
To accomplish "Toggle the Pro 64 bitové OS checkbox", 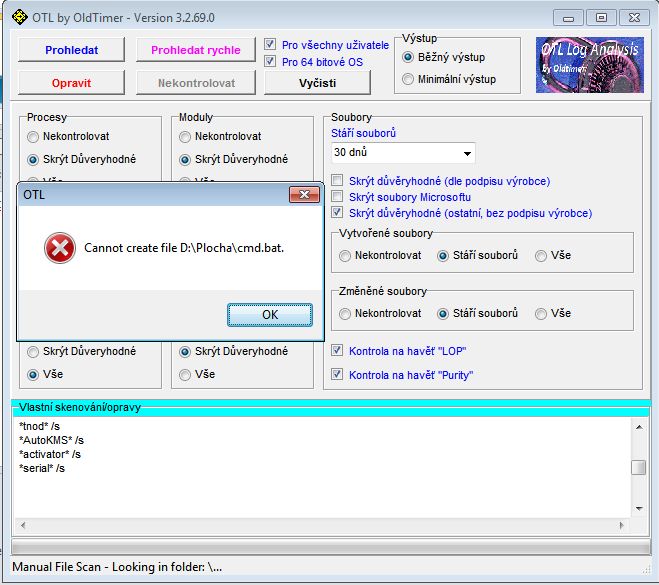I will coord(270,61).
